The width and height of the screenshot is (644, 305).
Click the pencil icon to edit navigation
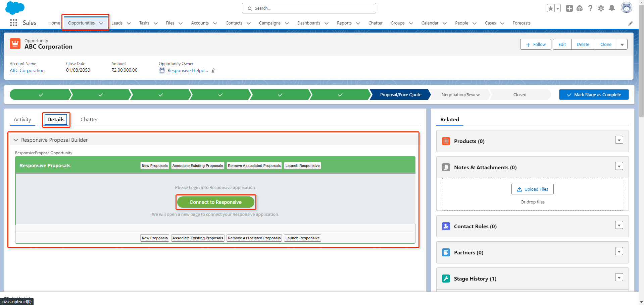tap(631, 23)
